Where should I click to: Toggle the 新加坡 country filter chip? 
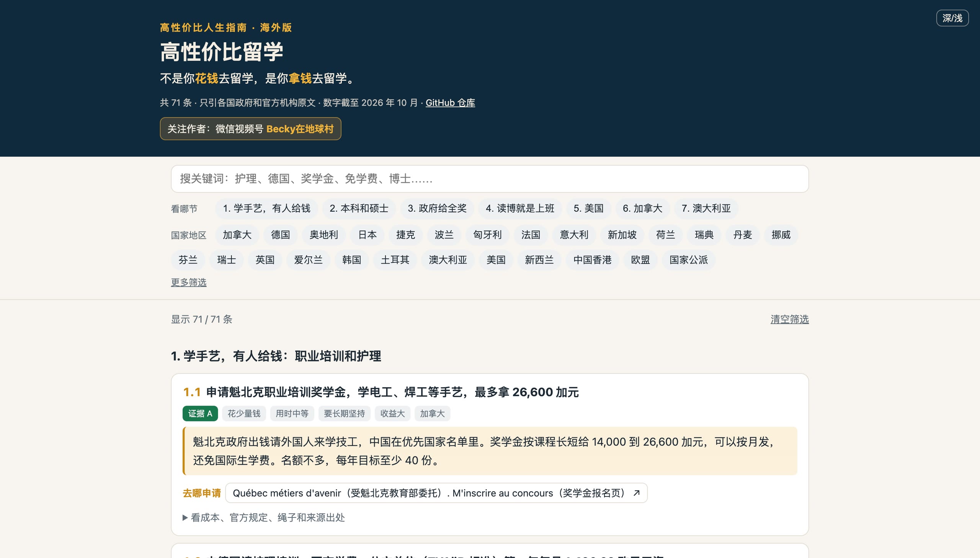(622, 235)
